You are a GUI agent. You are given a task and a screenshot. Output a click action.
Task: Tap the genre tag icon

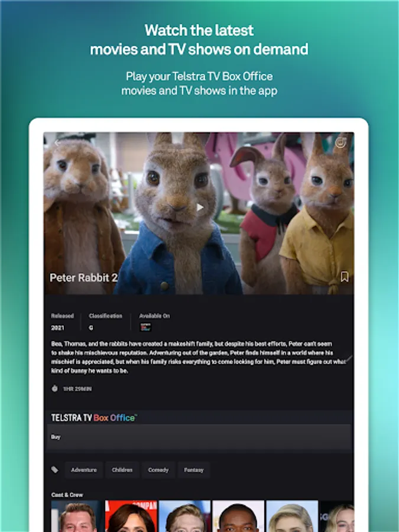tap(54, 469)
